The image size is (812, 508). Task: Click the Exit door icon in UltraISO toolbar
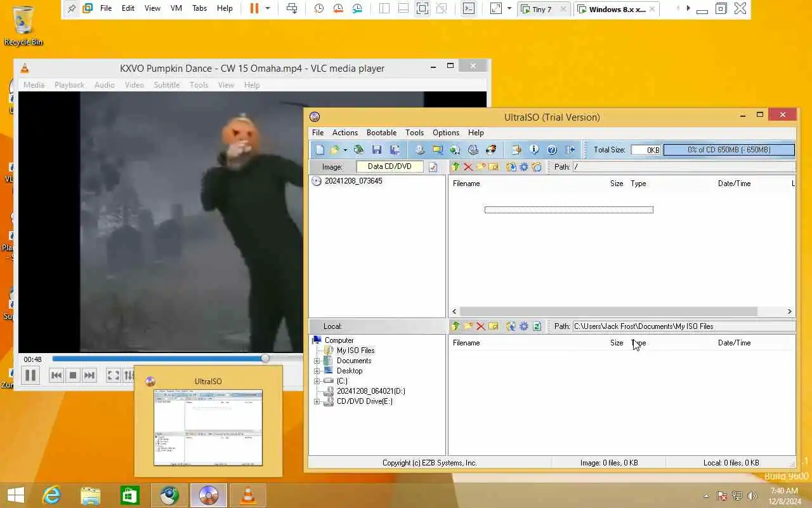point(570,150)
